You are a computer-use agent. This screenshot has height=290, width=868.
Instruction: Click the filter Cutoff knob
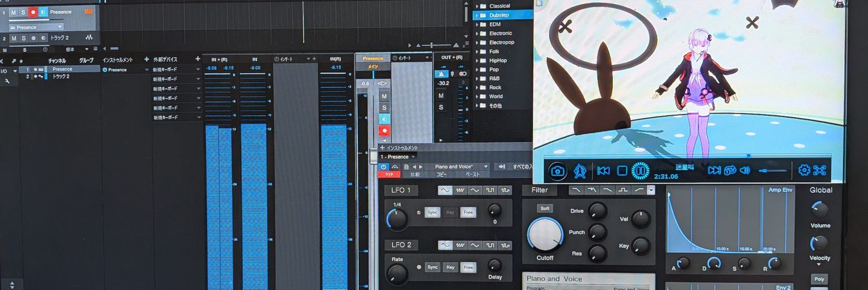(545, 235)
